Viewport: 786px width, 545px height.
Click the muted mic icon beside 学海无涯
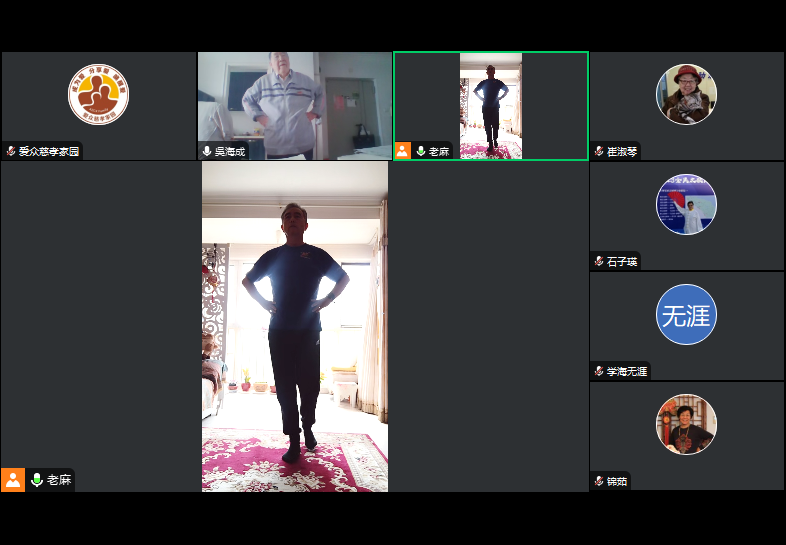[599, 372]
